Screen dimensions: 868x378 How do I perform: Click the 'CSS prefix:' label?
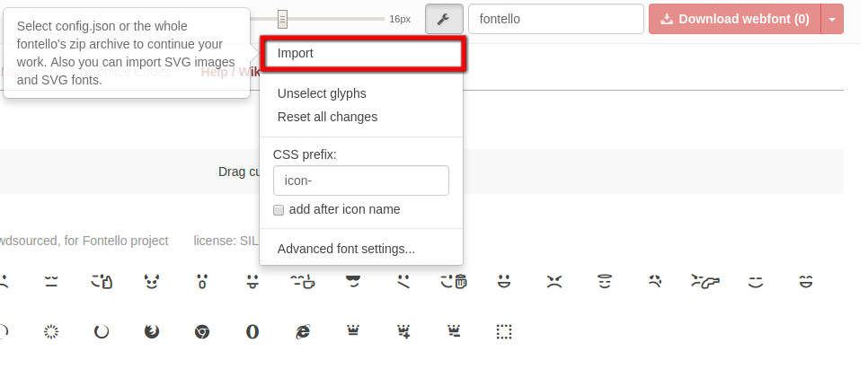pyautogui.click(x=305, y=154)
